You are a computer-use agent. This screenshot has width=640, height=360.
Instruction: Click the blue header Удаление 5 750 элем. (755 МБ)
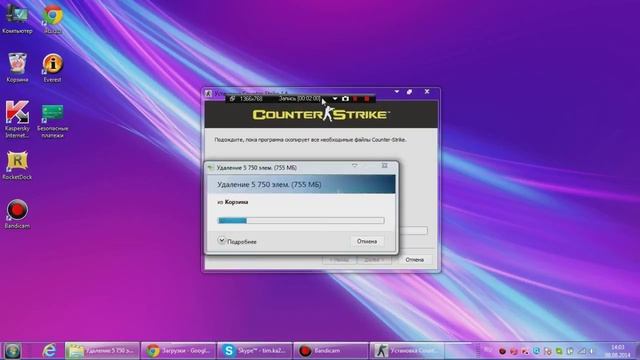tap(301, 184)
